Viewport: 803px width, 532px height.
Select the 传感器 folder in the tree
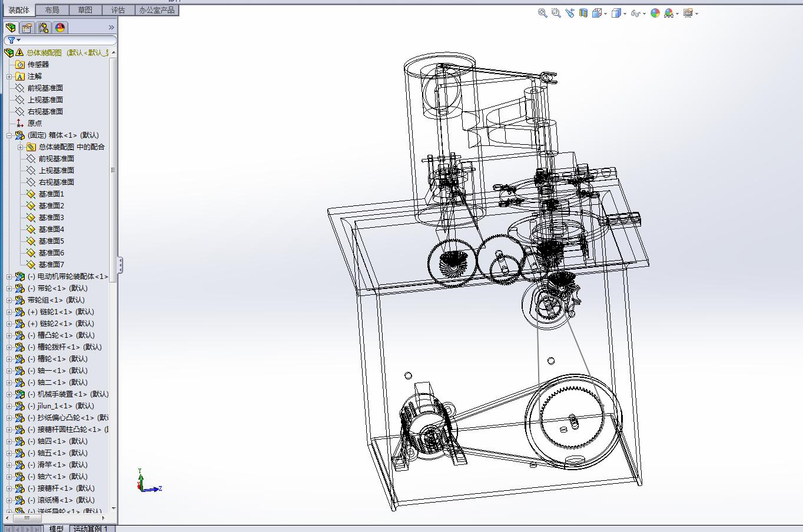point(38,64)
